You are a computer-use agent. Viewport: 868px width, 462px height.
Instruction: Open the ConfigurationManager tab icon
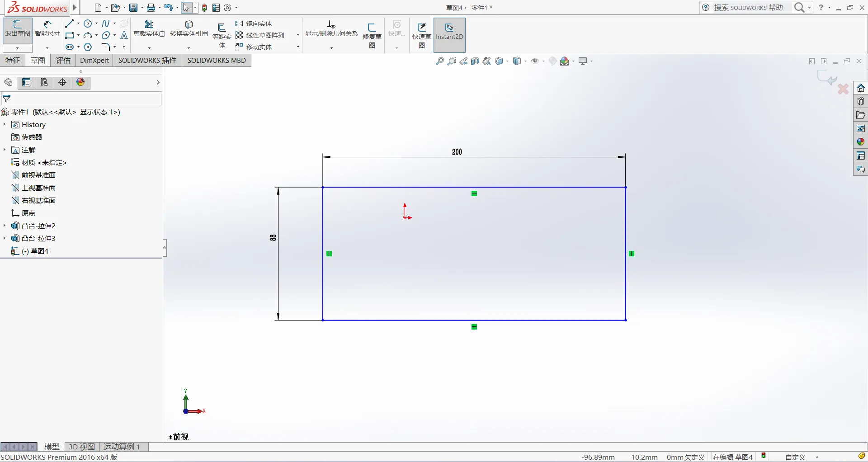pos(44,82)
